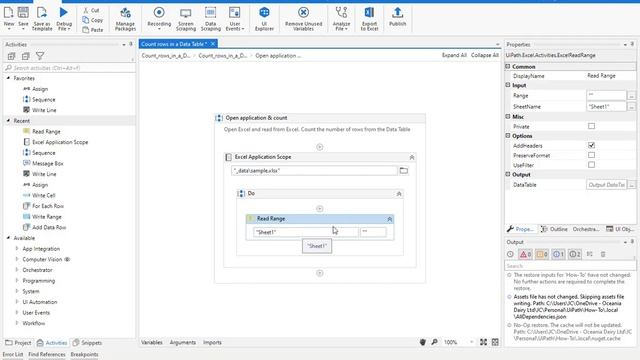Open the Arguments panel
Image resolution: width=640 pixels, height=360 pixels.
(x=183, y=342)
